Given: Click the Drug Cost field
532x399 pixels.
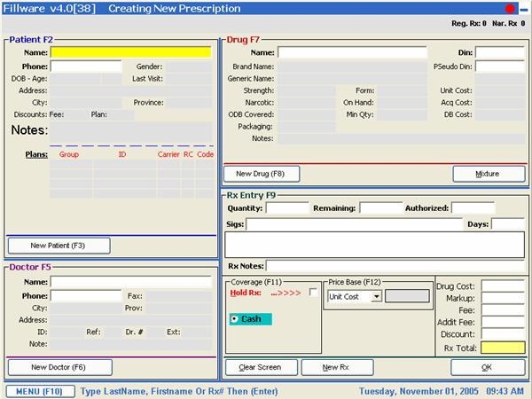Looking at the screenshot, I should pyautogui.click(x=503, y=286).
